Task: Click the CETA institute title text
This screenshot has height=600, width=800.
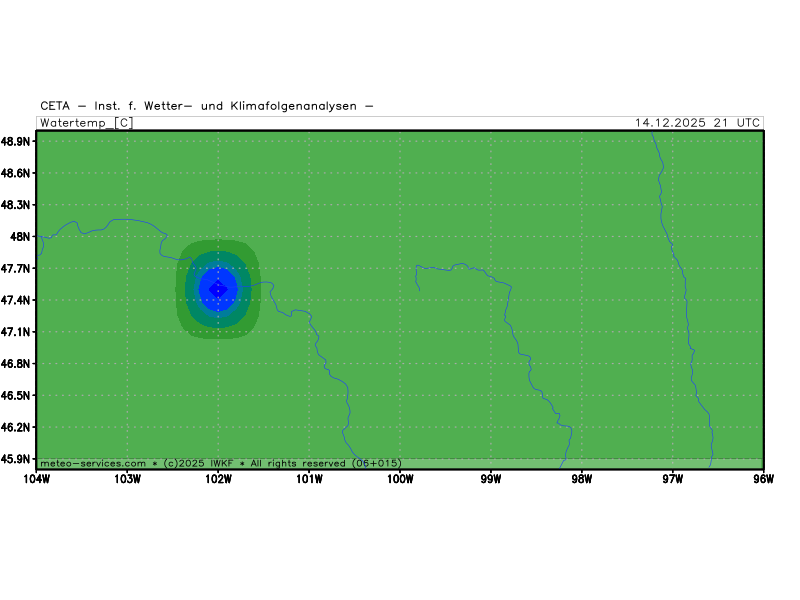Action: [207, 106]
